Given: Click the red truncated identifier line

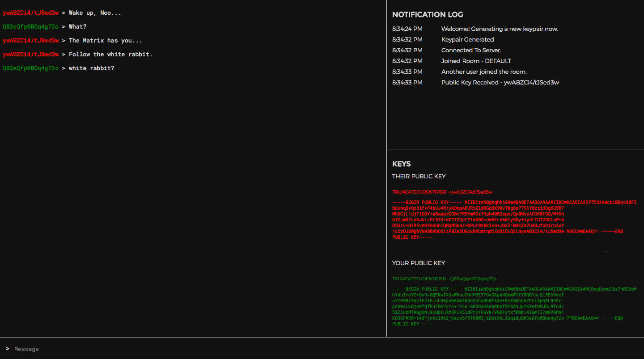Looking at the screenshot, I should tap(443, 192).
